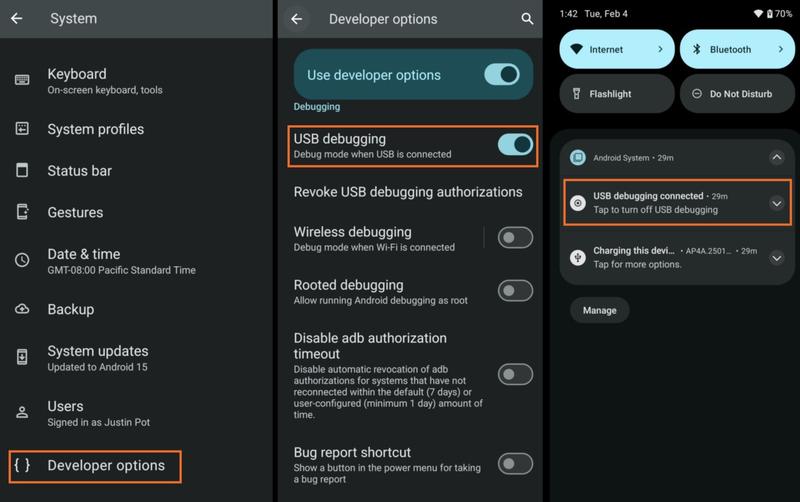Tap the Date & time clock icon
Image resolution: width=800 pixels, height=502 pixels.
(x=22, y=260)
